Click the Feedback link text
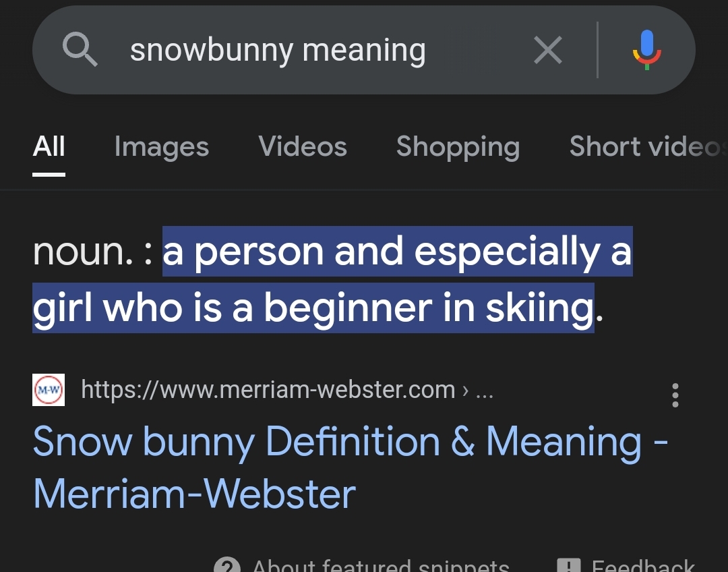The image size is (728, 572). (x=643, y=565)
